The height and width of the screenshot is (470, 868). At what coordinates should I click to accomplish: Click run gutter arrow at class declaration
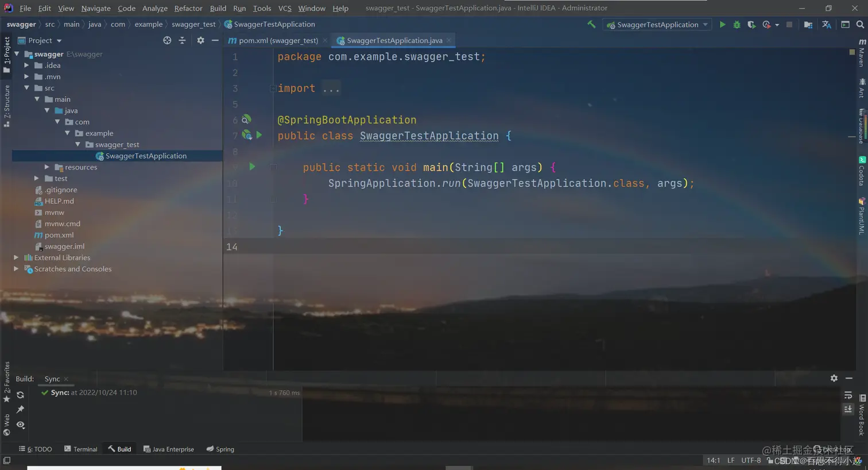(x=259, y=135)
